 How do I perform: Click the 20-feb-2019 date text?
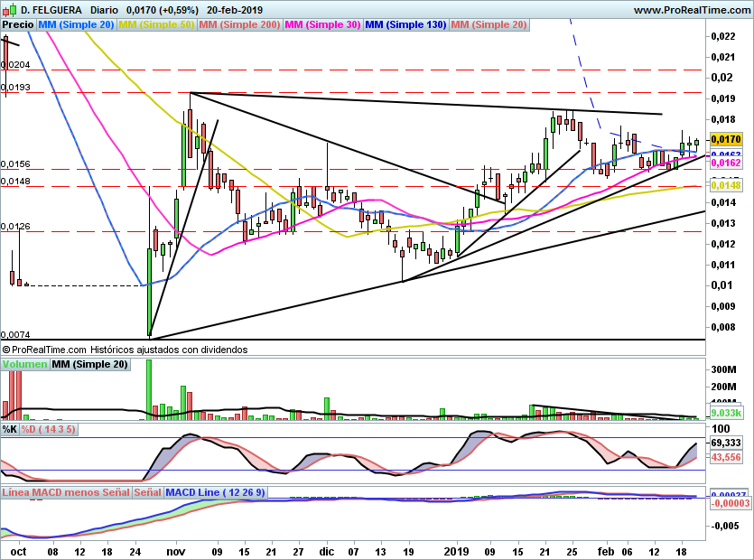[x=235, y=10]
